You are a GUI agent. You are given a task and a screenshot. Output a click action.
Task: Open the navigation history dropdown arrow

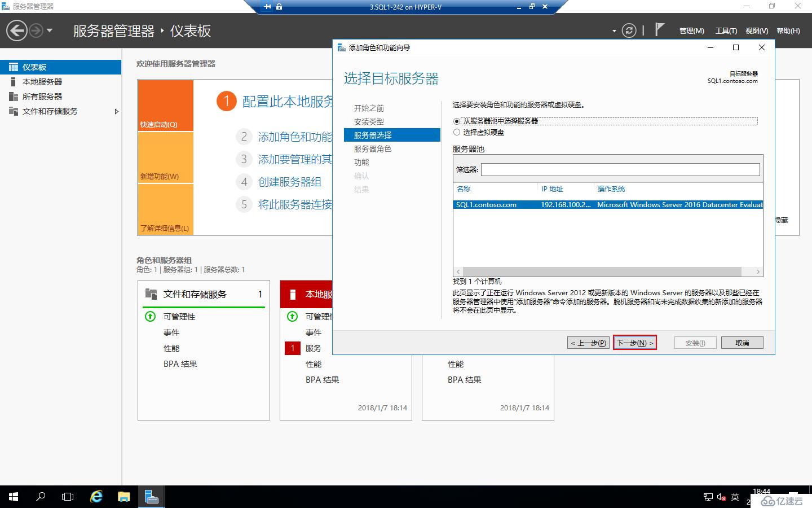50,30
